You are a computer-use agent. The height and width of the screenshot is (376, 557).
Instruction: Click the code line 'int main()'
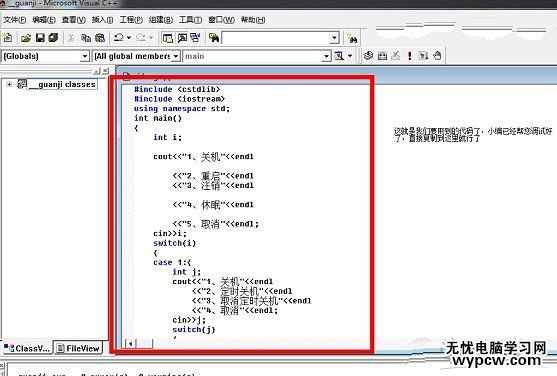[x=158, y=118]
